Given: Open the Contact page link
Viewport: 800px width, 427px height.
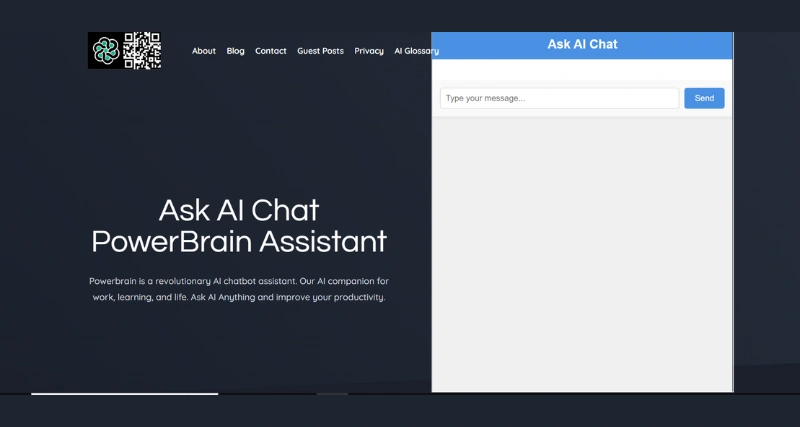Looking at the screenshot, I should pyautogui.click(x=270, y=51).
